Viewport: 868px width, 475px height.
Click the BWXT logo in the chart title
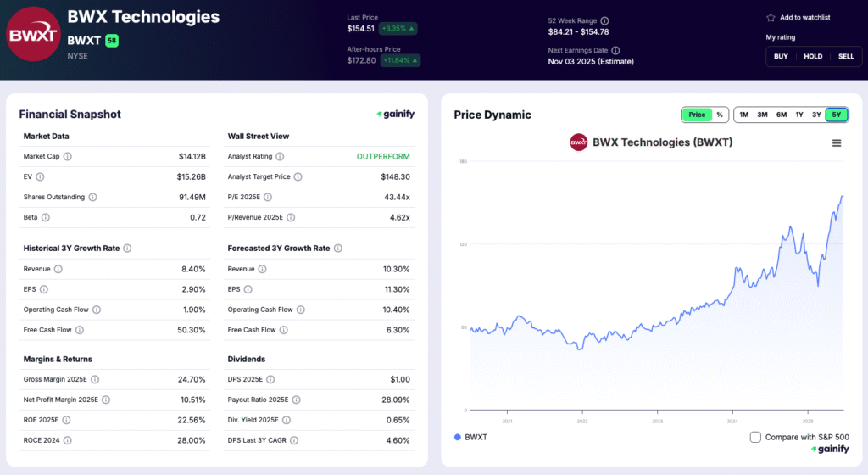point(578,142)
